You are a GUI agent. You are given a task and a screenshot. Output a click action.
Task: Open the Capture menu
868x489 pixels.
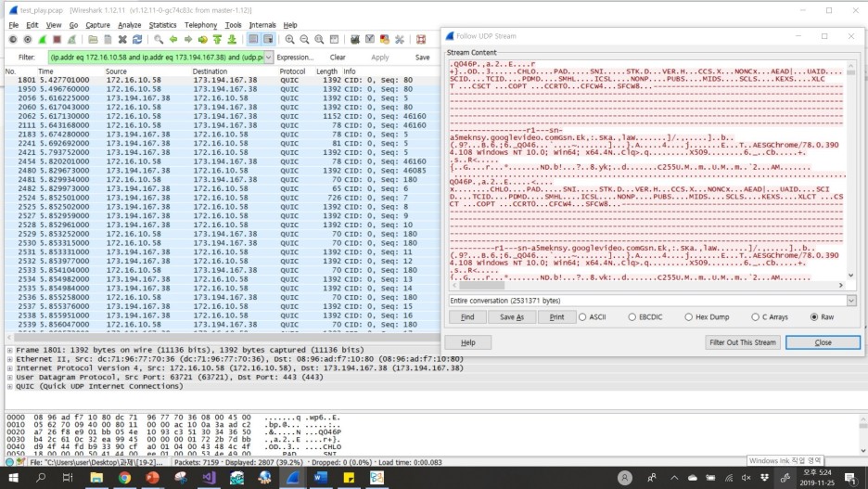tap(97, 25)
